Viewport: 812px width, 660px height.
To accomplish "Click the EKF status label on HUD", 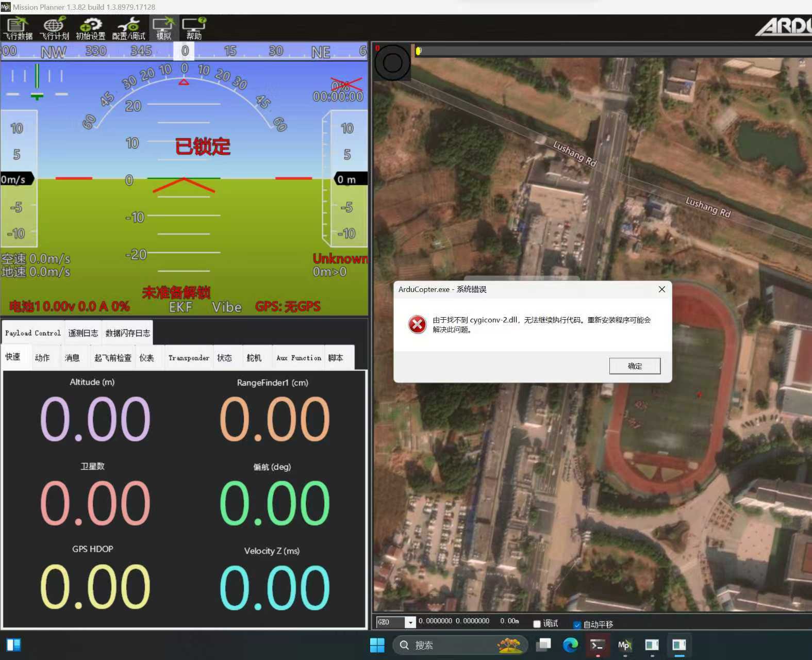I will tap(180, 307).
